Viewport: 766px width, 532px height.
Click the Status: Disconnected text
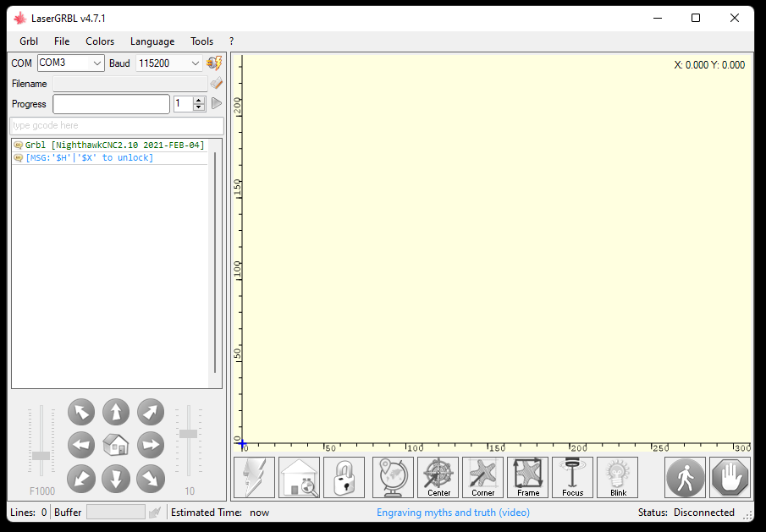(x=686, y=513)
